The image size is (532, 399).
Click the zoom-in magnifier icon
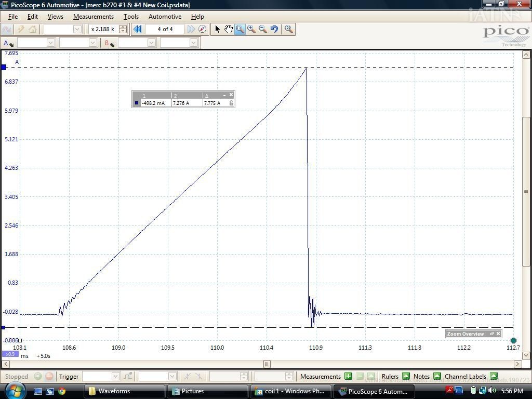click(x=251, y=29)
